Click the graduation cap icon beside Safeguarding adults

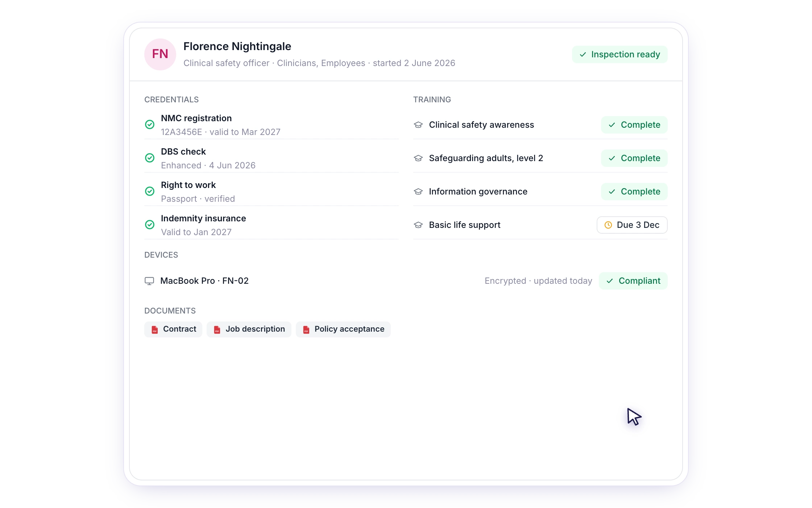pyautogui.click(x=418, y=158)
